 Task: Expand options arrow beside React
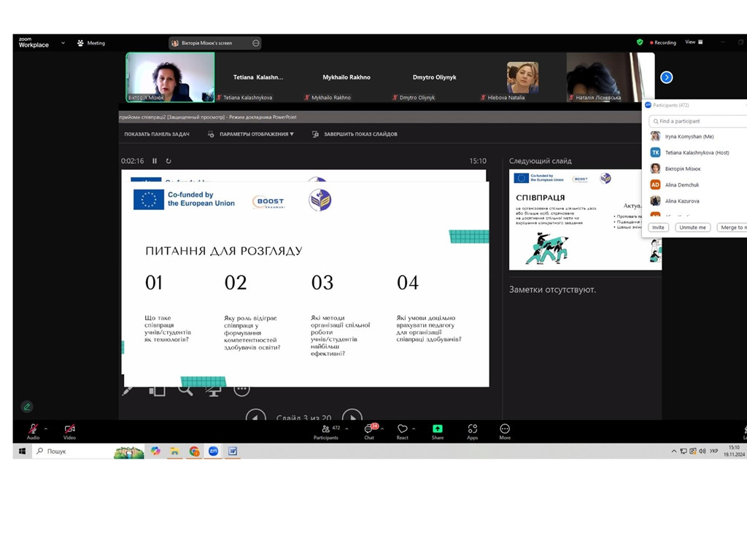[x=414, y=429]
